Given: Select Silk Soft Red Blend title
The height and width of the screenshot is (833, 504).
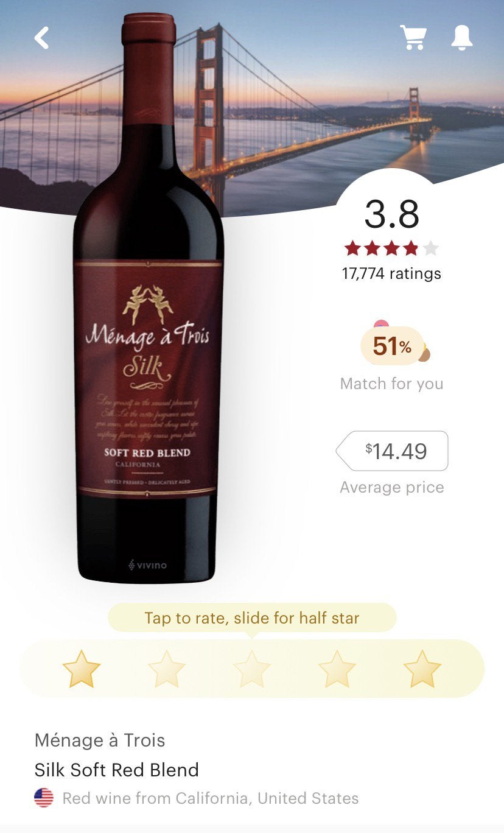Looking at the screenshot, I should click(117, 770).
